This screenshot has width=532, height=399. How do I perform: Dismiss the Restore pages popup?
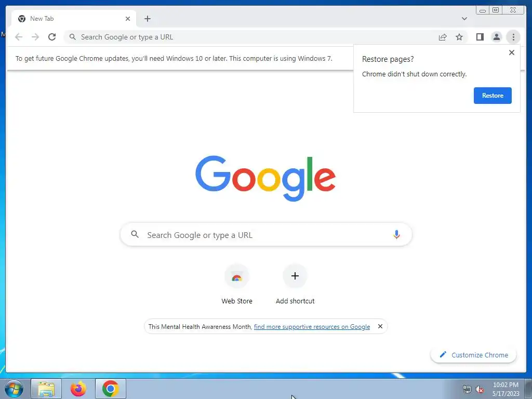click(512, 52)
